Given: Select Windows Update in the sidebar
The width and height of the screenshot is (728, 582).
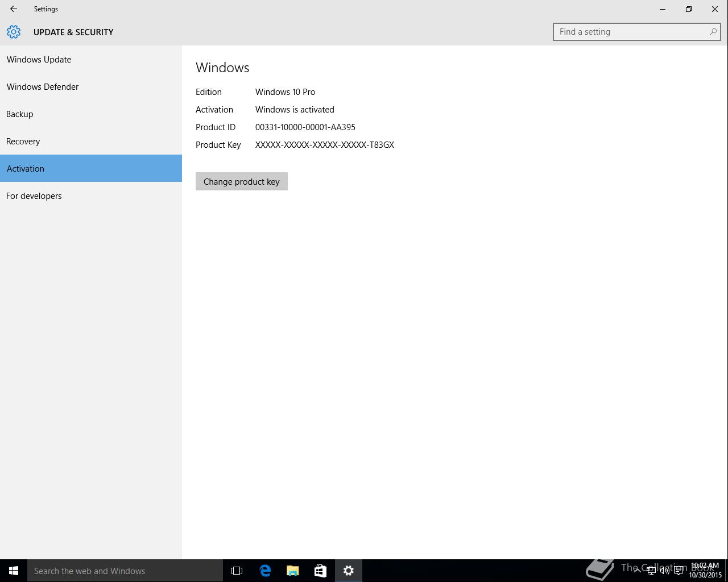Looking at the screenshot, I should (91, 59).
